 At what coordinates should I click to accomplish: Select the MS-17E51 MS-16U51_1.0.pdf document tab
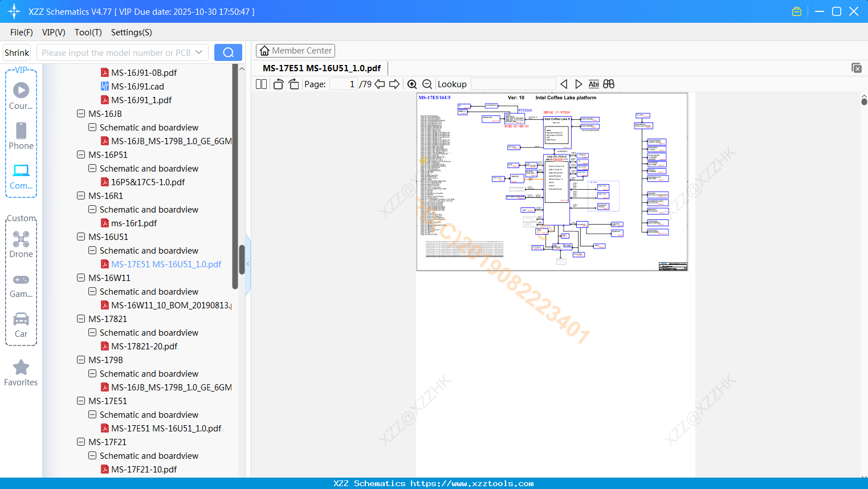[322, 68]
